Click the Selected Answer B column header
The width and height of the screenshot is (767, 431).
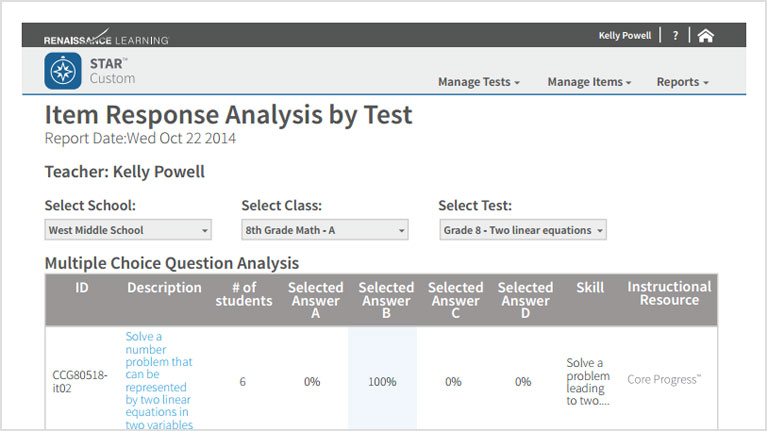(386, 300)
